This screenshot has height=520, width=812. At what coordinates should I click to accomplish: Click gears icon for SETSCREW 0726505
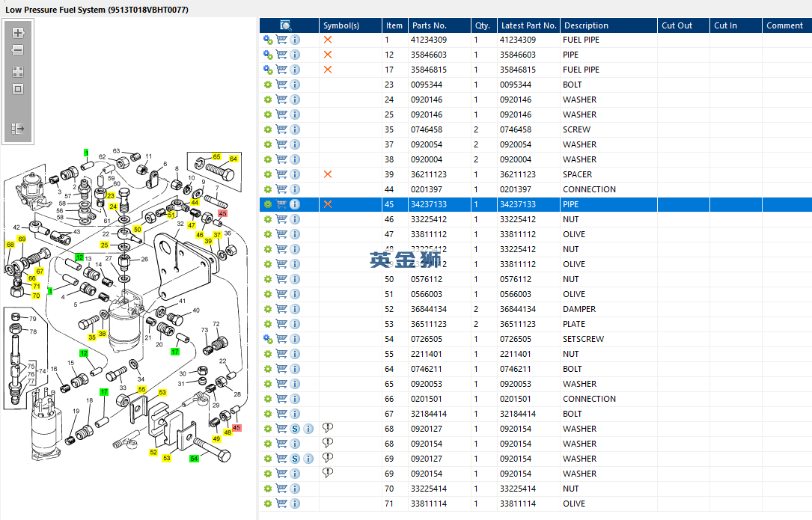268,339
